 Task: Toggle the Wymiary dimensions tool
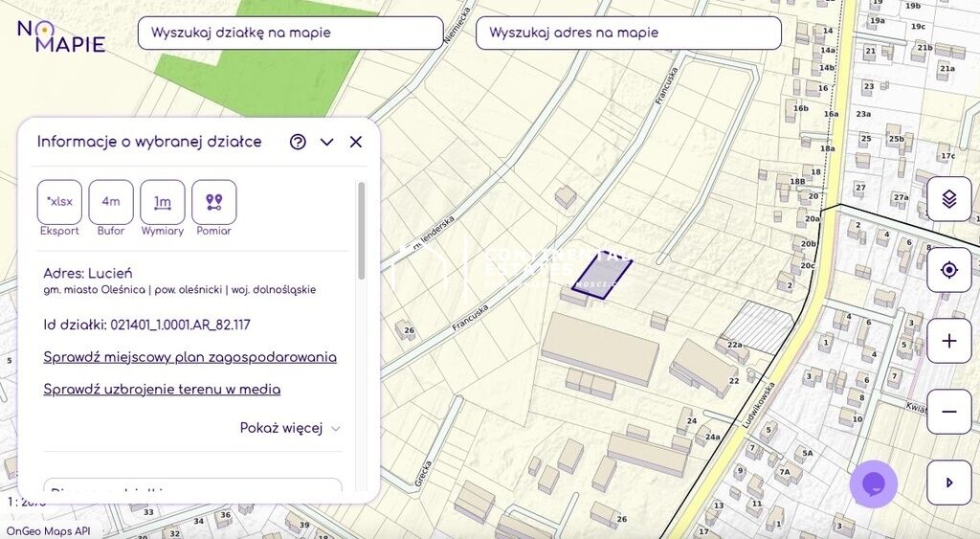163,202
